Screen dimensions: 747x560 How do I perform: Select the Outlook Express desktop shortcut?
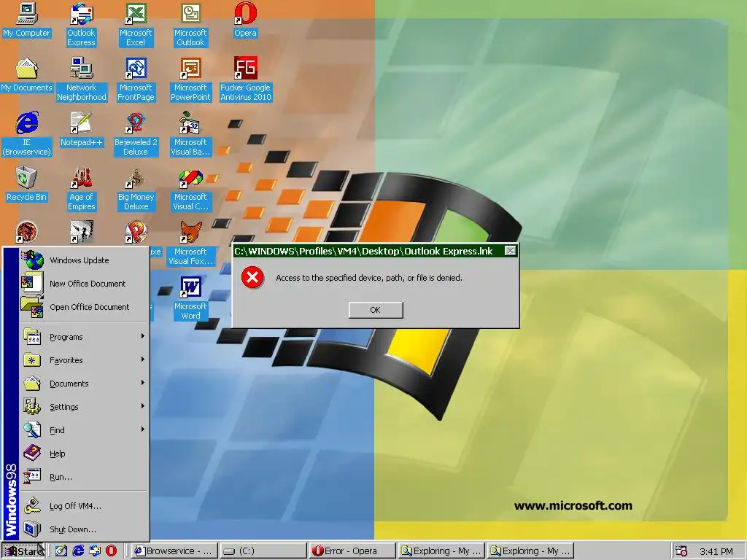tap(81, 25)
